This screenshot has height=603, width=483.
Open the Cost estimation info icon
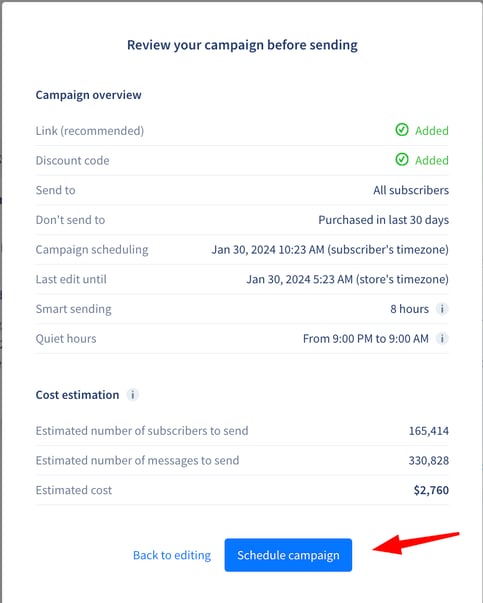click(x=133, y=395)
